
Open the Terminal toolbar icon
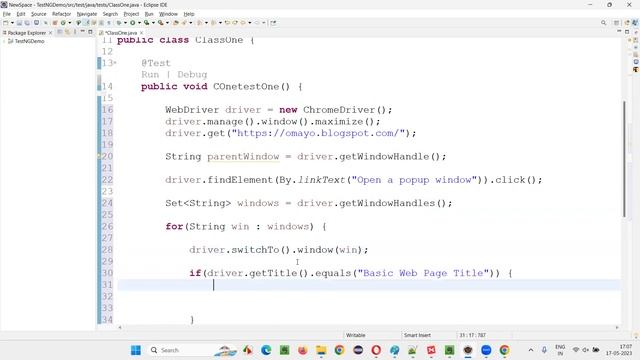36,23
